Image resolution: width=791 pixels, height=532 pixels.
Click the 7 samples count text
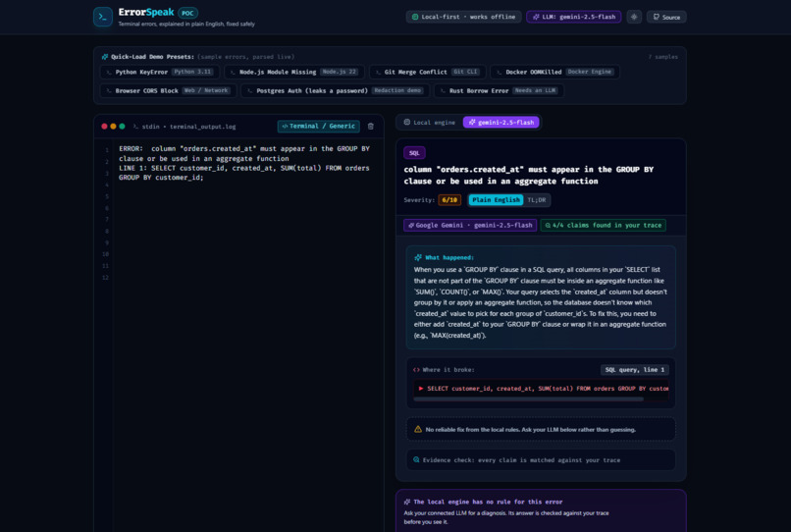tap(662, 57)
